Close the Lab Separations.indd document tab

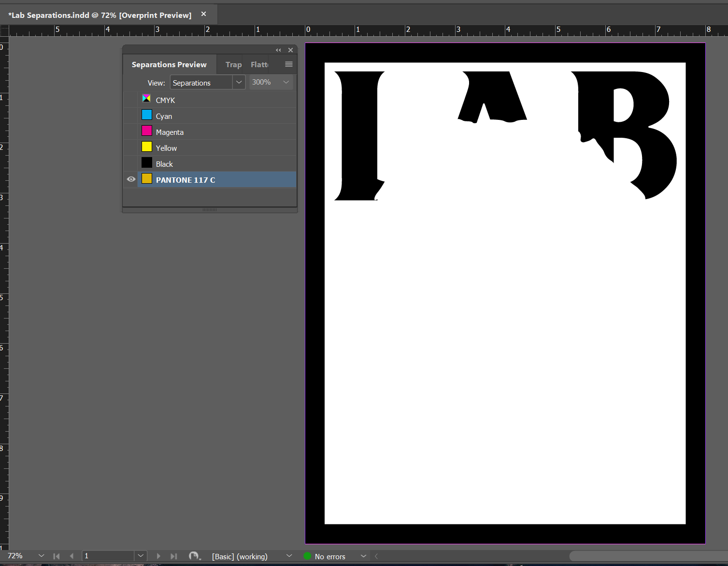pyautogui.click(x=203, y=14)
